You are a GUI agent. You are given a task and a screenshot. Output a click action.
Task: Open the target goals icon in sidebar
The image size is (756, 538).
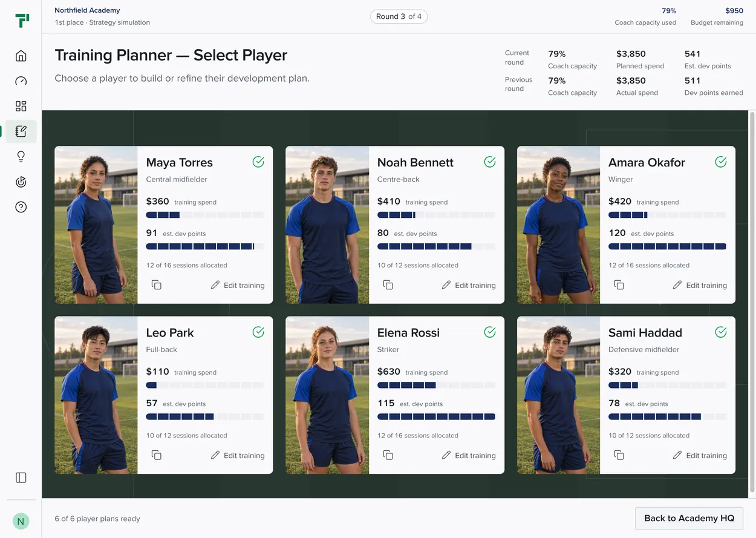point(21,182)
